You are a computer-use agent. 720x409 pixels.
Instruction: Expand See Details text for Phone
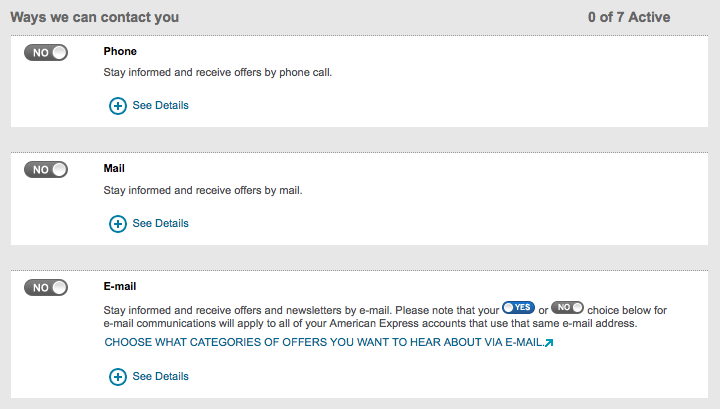(160, 106)
